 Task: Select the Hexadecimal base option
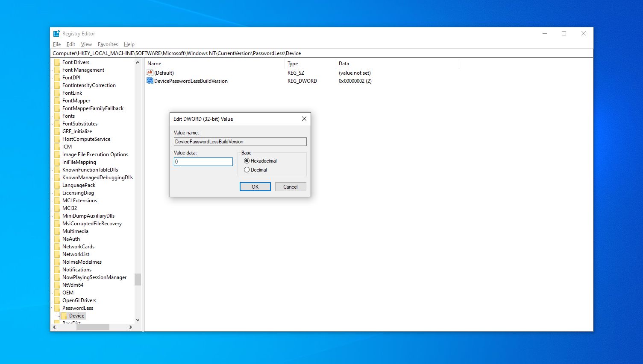pos(247,161)
